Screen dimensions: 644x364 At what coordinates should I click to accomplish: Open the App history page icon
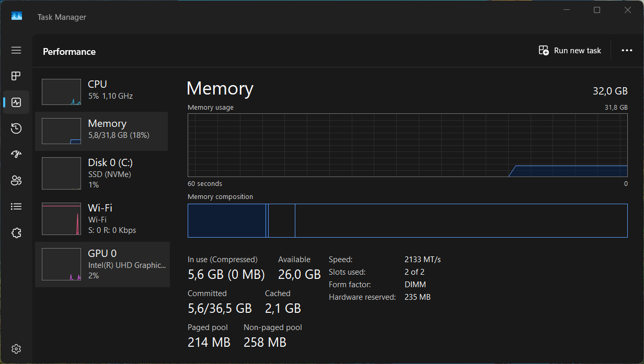tap(16, 128)
